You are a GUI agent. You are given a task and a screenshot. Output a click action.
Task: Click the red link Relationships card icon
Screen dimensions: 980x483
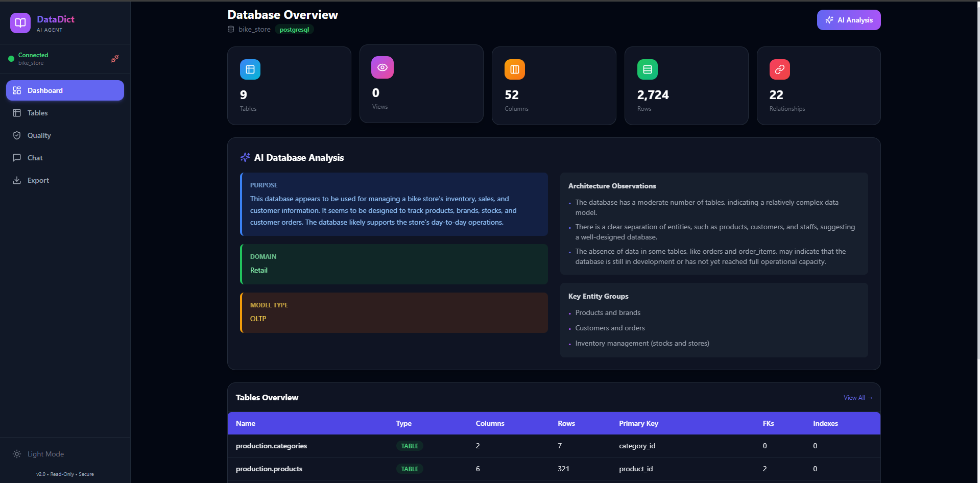click(x=780, y=69)
